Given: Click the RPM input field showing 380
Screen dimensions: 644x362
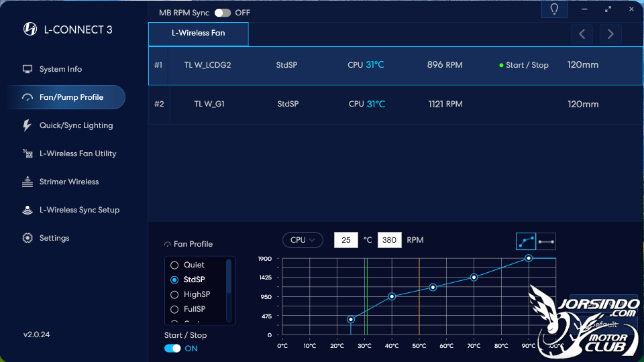Looking at the screenshot, I should click(389, 240).
